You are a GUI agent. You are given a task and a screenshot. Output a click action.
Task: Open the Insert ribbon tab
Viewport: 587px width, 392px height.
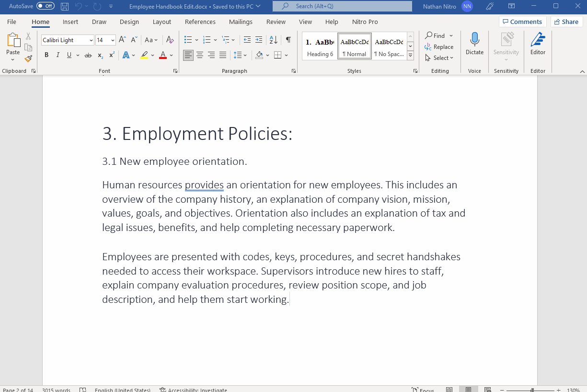(x=70, y=22)
